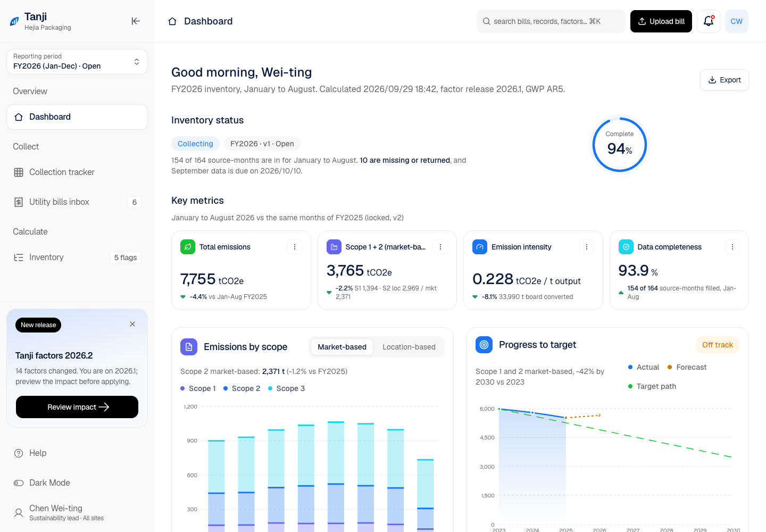The width and height of the screenshot is (766, 532).
Task: Toggle the Target path legend series
Action: [652, 386]
